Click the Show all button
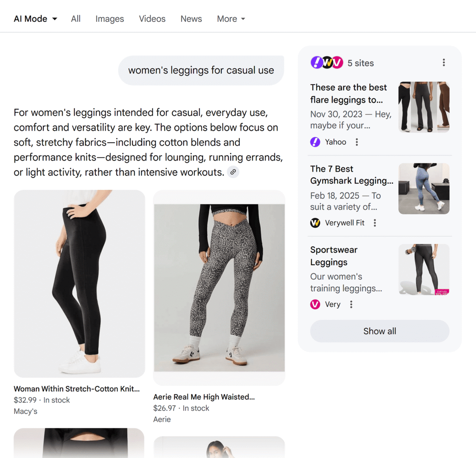The image size is (476, 458). pyautogui.click(x=379, y=331)
